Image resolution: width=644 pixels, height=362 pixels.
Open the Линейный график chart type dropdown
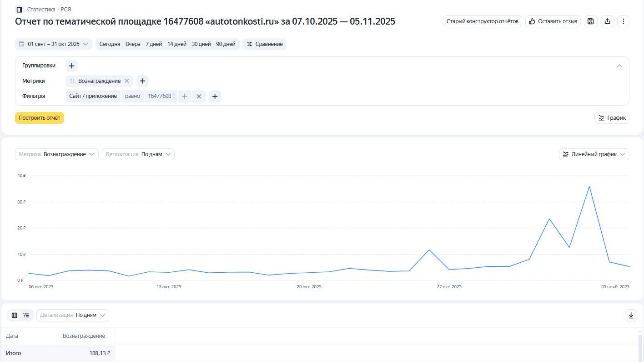click(594, 154)
